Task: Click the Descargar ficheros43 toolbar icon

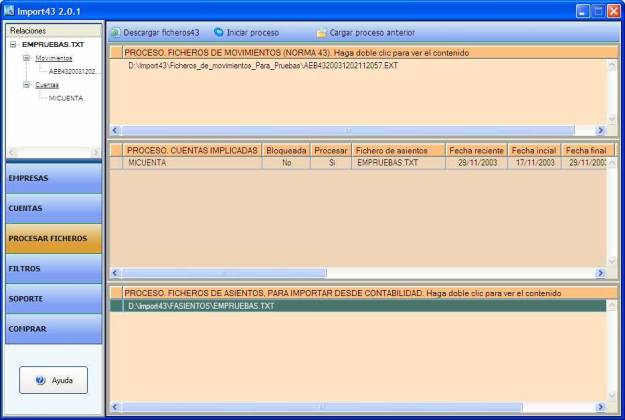Action: (x=115, y=32)
